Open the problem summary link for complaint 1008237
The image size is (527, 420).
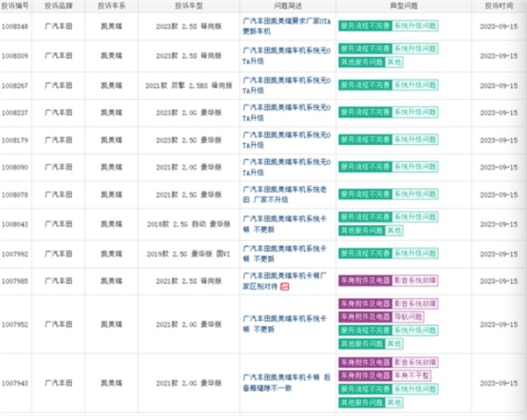(x=286, y=112)
